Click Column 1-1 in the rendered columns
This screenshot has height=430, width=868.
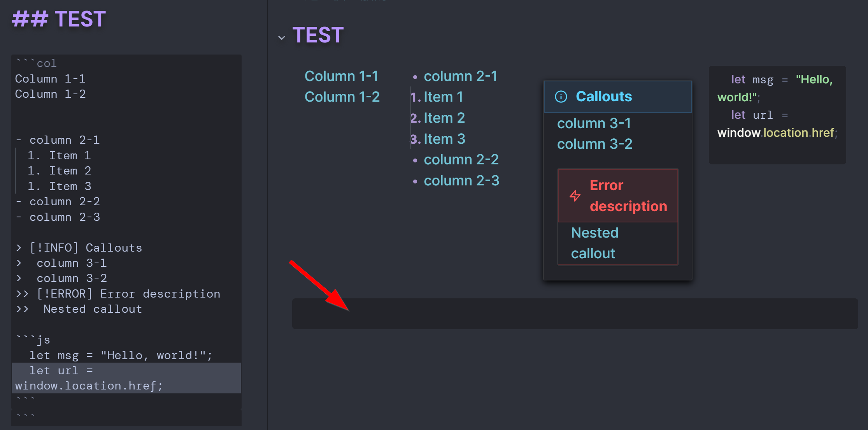[x=342, y=76]
